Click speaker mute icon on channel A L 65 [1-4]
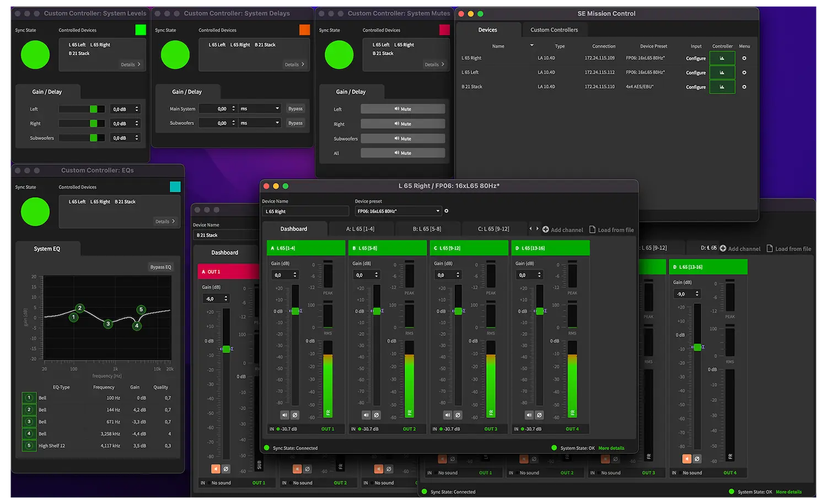This screenshot has height=504, width=827. (284, 415)
